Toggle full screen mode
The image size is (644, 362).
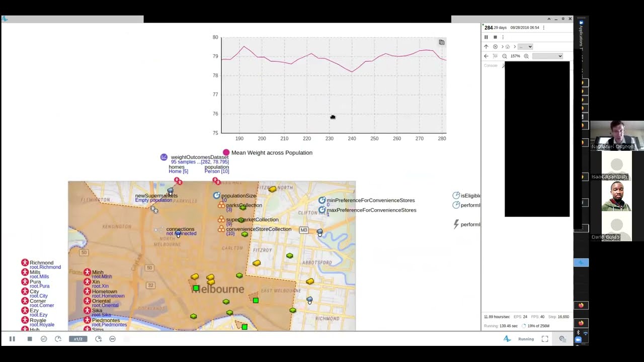click(545, 339)
